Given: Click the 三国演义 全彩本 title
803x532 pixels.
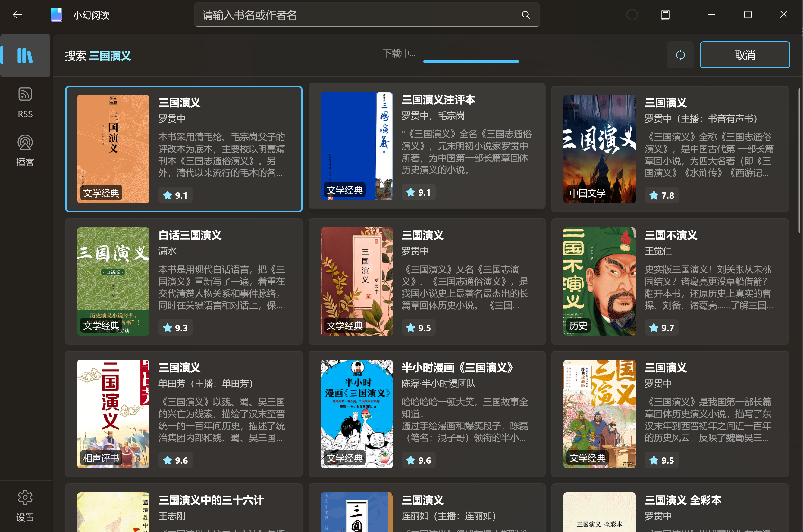Looking at the screenshot, I should click(683, 500).
